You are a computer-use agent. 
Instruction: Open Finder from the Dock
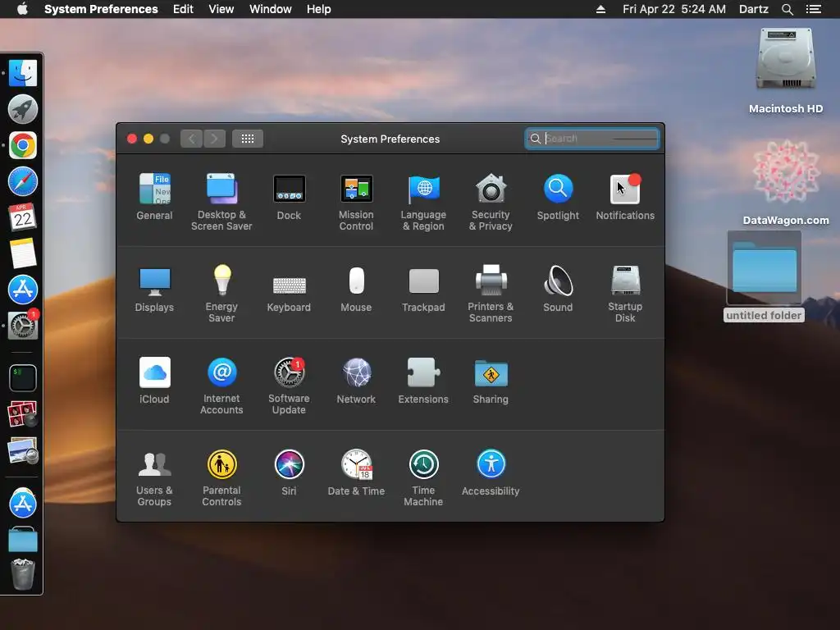pyautogui.click(x=22, y=73)
